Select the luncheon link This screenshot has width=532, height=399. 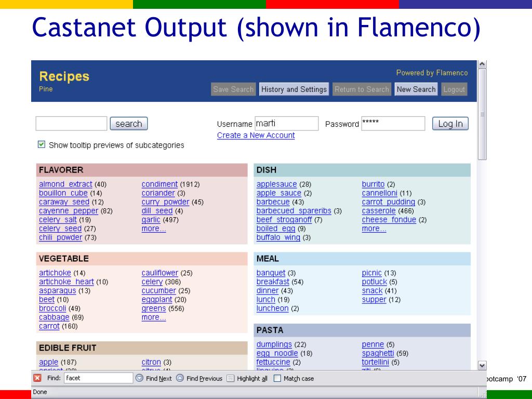272,309
